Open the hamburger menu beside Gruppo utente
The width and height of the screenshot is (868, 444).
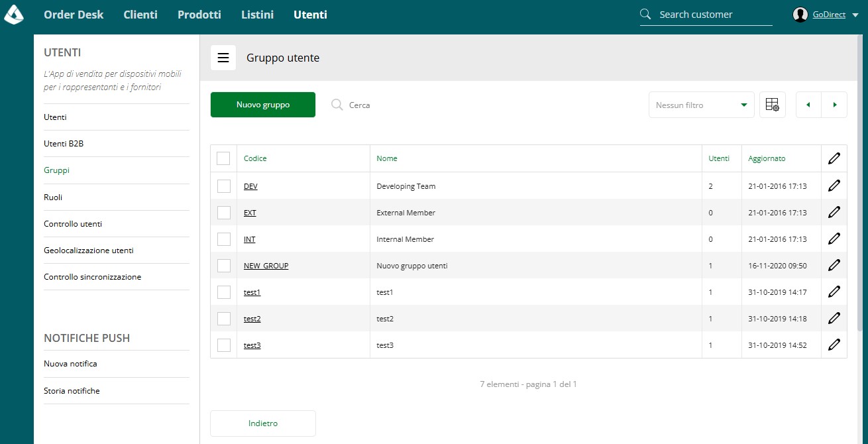click(x=223, y=58)
